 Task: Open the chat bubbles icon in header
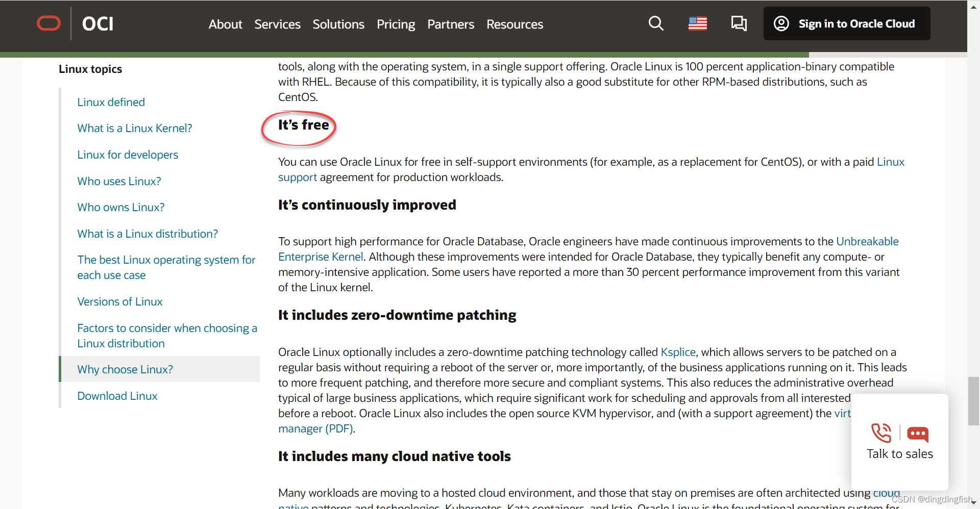pyautogui.click(x=739, y=23)
